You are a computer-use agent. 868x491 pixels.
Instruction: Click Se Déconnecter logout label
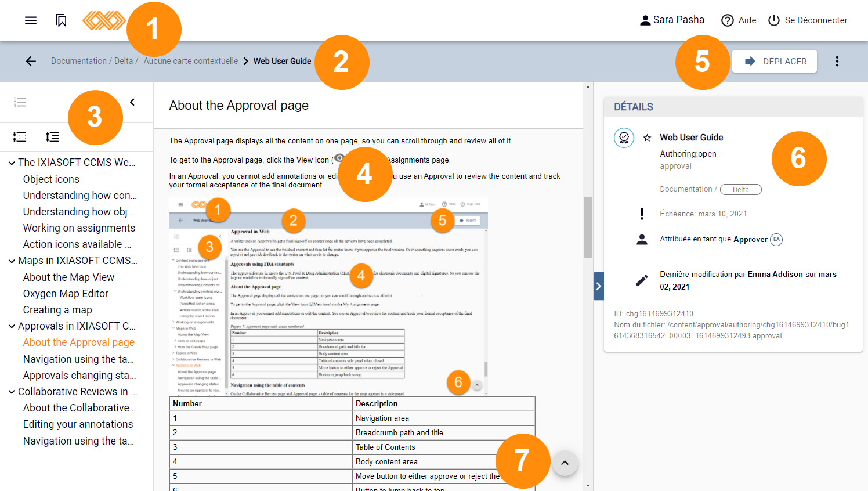816,20
